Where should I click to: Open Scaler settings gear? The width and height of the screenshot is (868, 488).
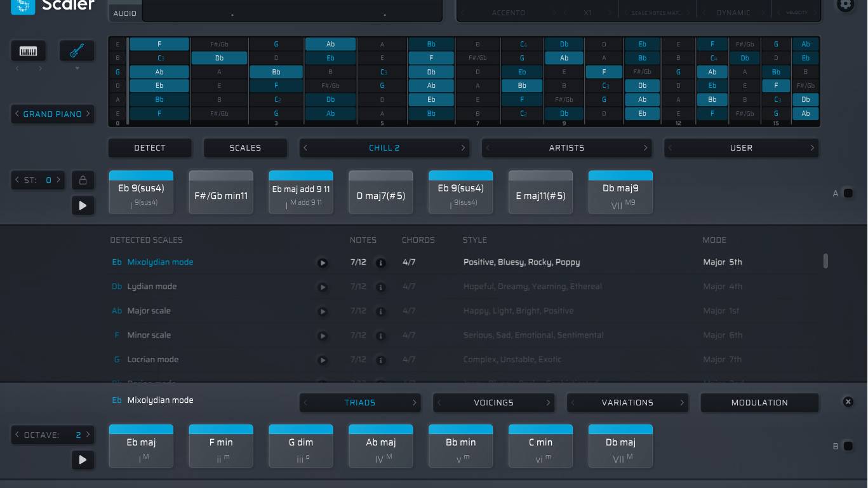(x=845, y=4)
